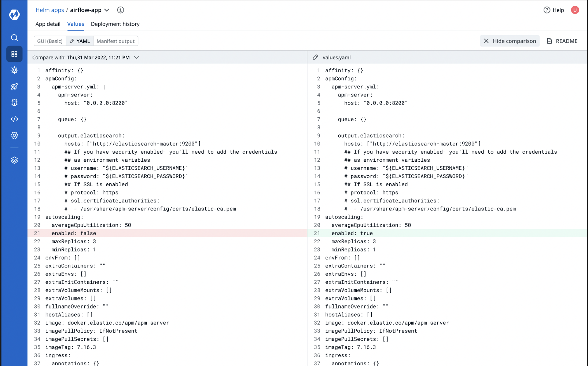Open the gear-shaped charts icon in sidebar

14,70
